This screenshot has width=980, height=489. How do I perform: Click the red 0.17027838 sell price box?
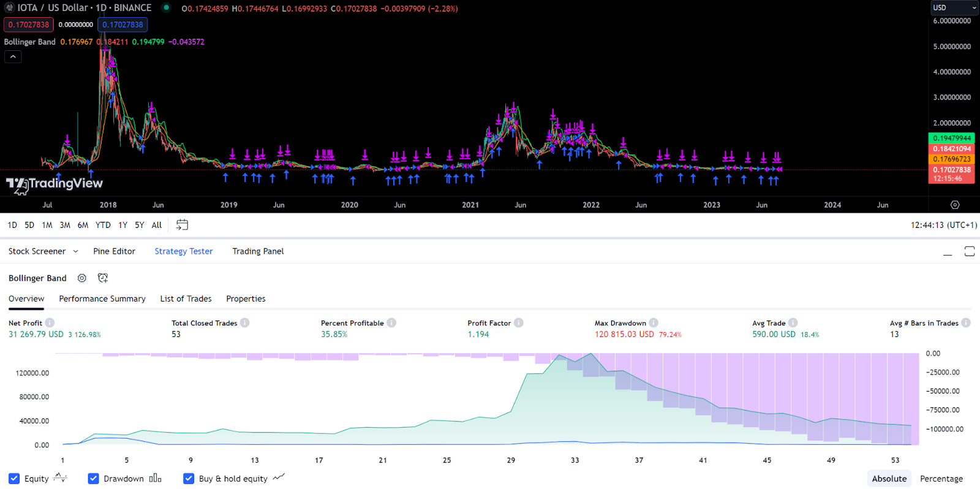29,25
